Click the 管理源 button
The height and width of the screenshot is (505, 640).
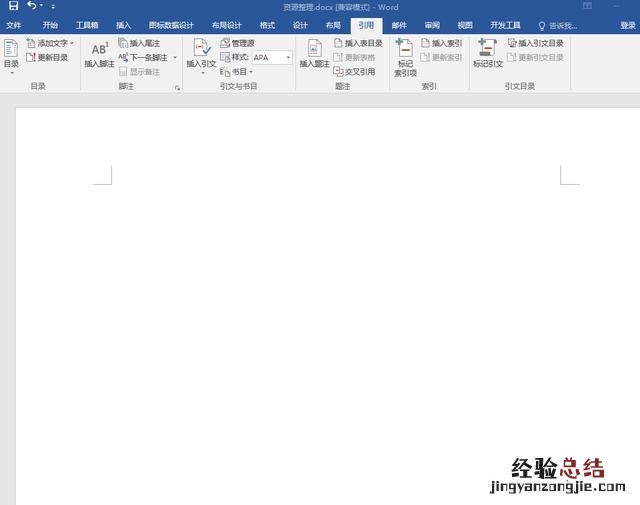tap(237, 43)
